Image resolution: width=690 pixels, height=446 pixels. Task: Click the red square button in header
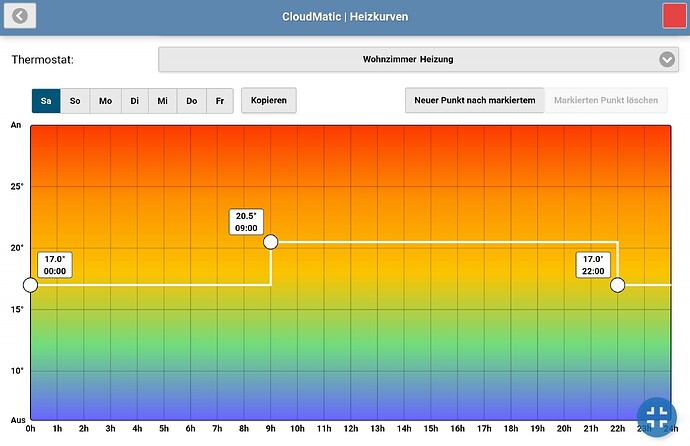point(674,17)
